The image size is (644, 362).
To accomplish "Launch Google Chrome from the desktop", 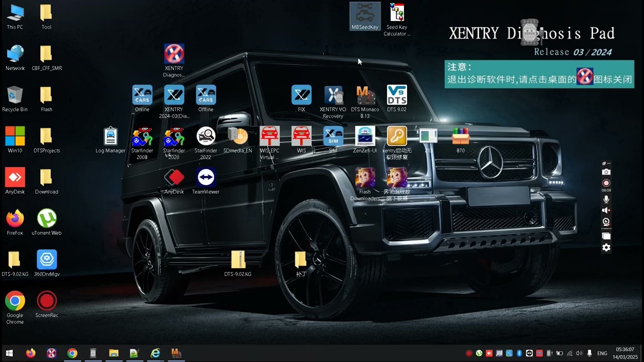I will tap(15, 308).
